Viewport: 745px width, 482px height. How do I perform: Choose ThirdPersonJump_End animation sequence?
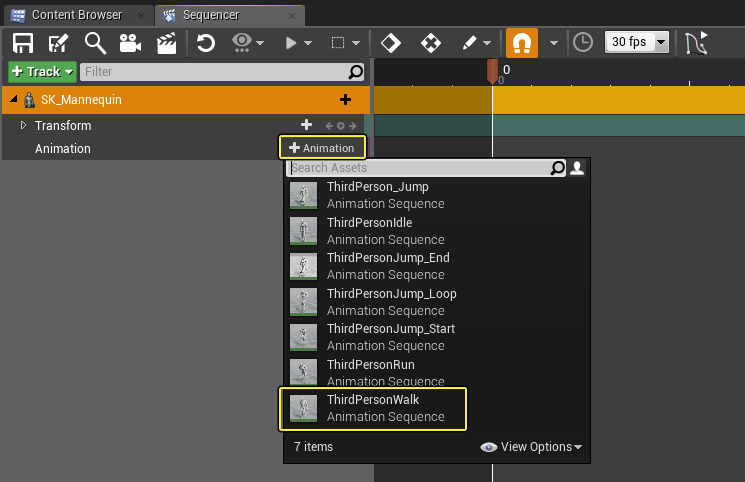point(437,266)
